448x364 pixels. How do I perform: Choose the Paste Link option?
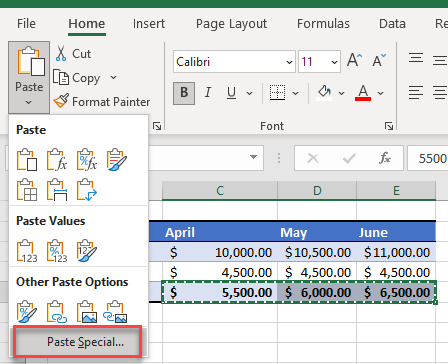point(57,312)
